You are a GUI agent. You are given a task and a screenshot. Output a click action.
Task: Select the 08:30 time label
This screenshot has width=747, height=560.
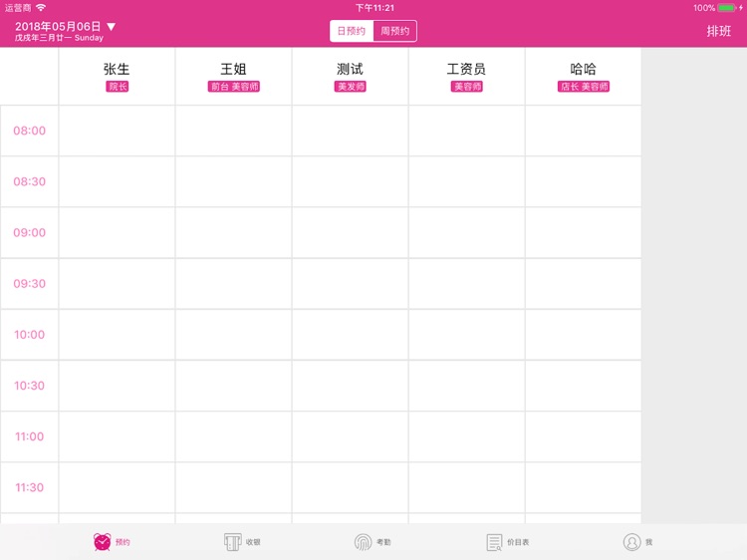coord(30,181)
